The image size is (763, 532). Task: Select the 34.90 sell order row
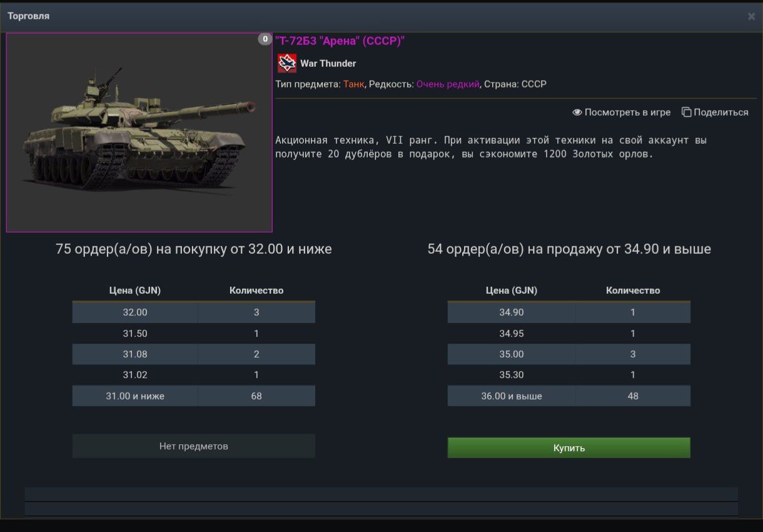(x=568, y=312)
